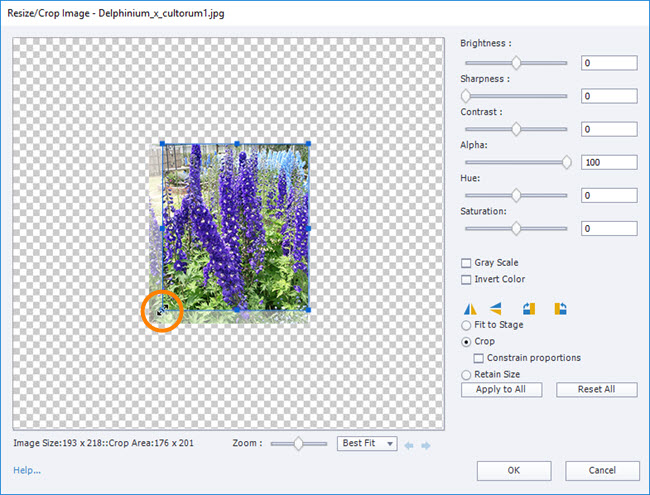
Task: Click the Image Size and Crop Area text
Action: [104, 443]
